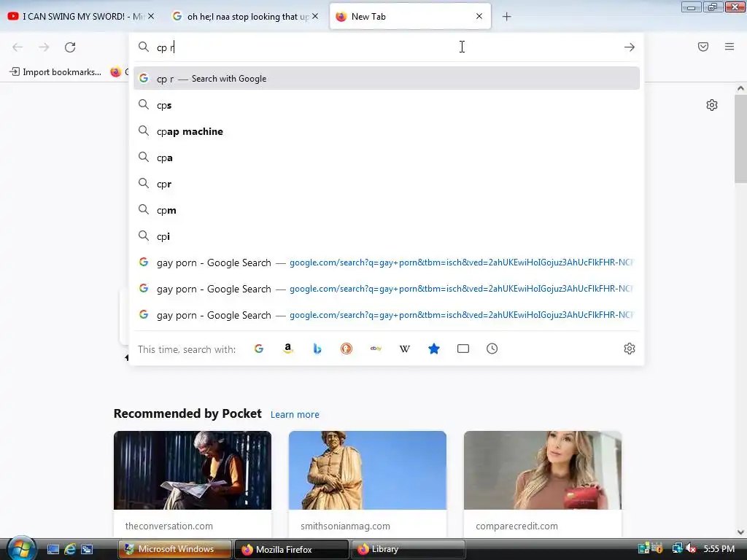Search this time with Amazon icon
This screenshot has width=747, height=560.
(287, 349)
